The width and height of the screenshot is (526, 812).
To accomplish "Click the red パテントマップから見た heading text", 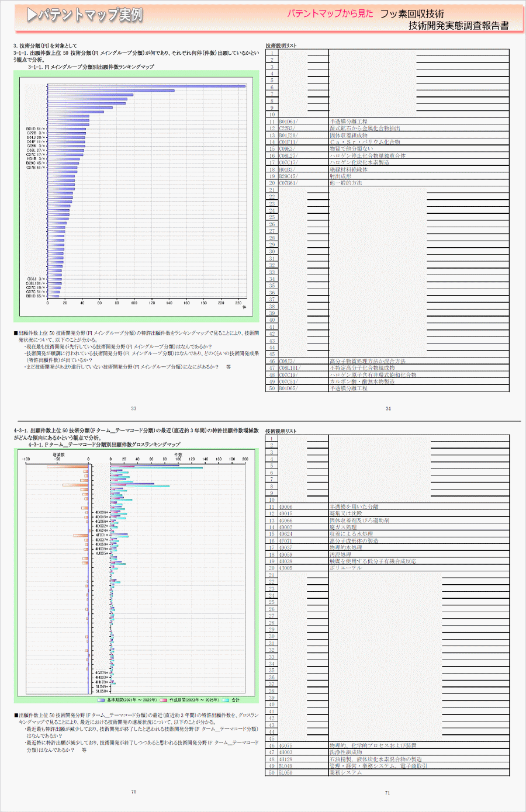I will click(x=330, y=13).
